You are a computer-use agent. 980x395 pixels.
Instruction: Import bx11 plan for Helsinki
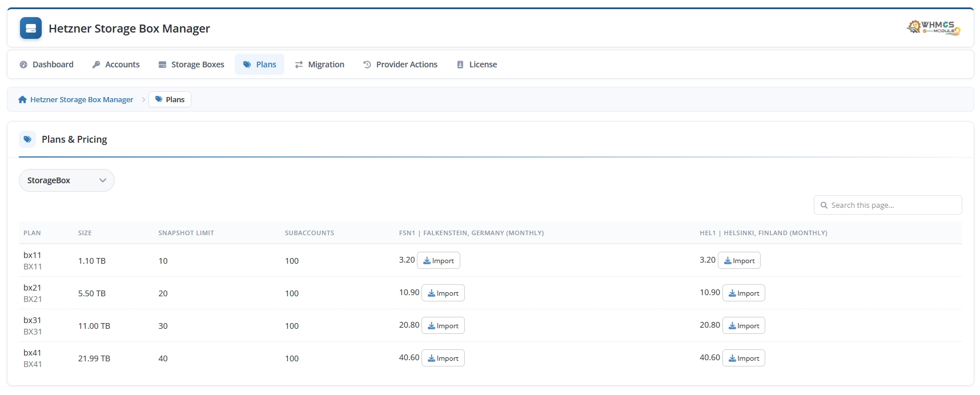740,260
